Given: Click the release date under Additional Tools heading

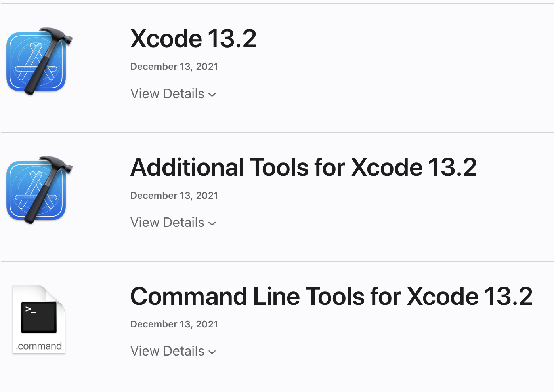Looking at the screenshot, I should (x=174, y=196).
